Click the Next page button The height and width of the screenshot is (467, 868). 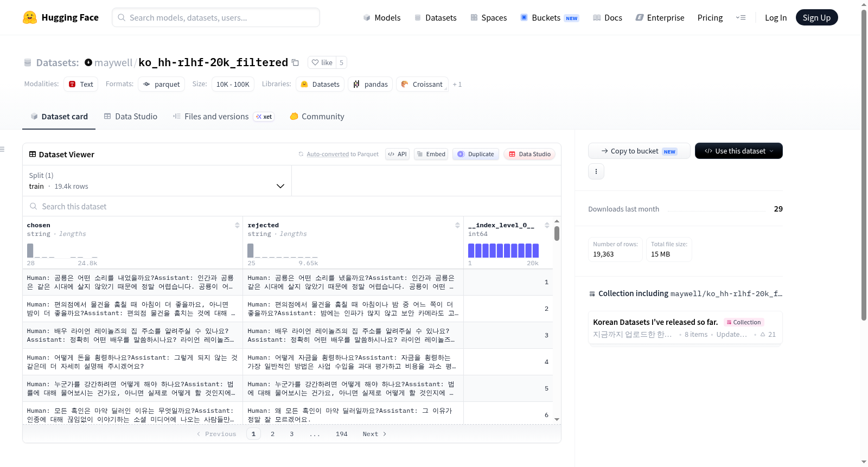374,434
